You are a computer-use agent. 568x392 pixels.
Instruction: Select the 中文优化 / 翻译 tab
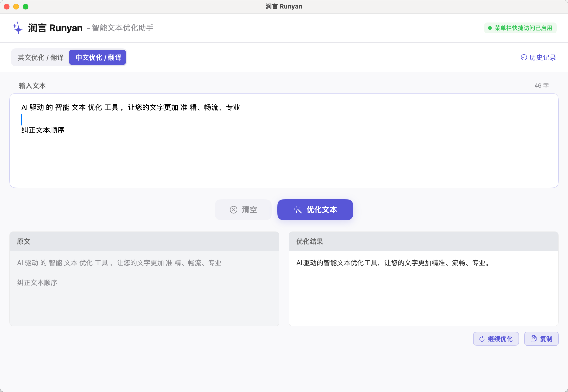click(98, 58)
